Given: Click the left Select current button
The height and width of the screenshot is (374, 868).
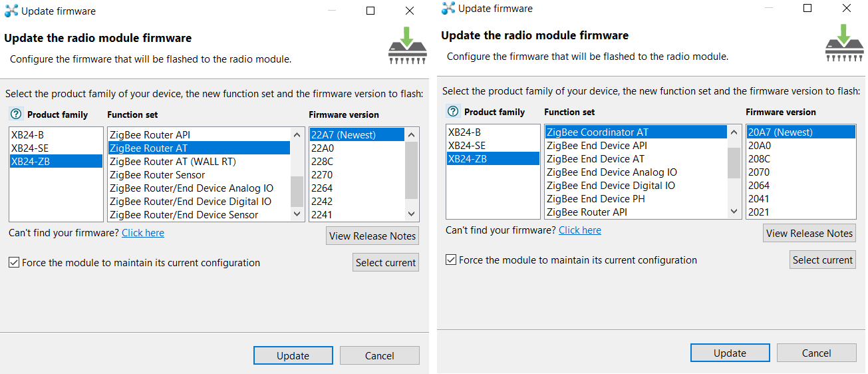Looking at the screenshot, I should pyautogui.click(x=386, y=262).
